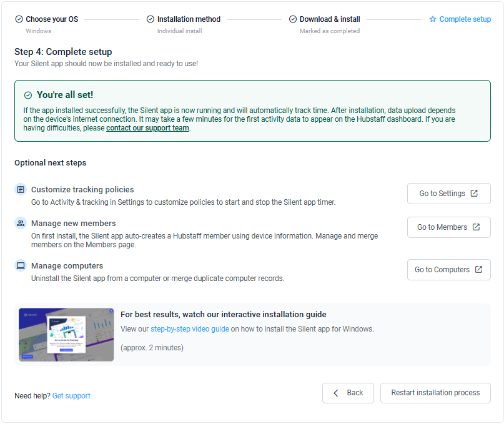
Task: Click the Marked as completed label
Action: click(330, 31)
